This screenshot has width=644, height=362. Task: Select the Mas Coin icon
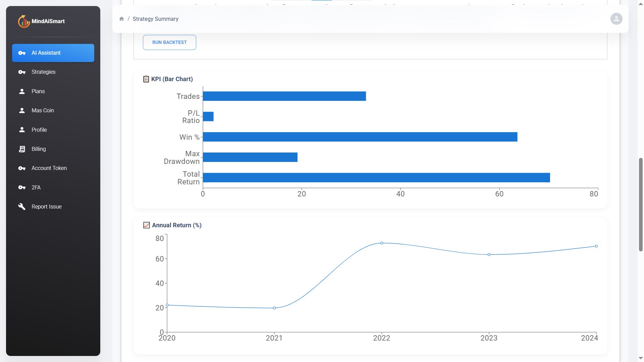click(x=22, y=110)
